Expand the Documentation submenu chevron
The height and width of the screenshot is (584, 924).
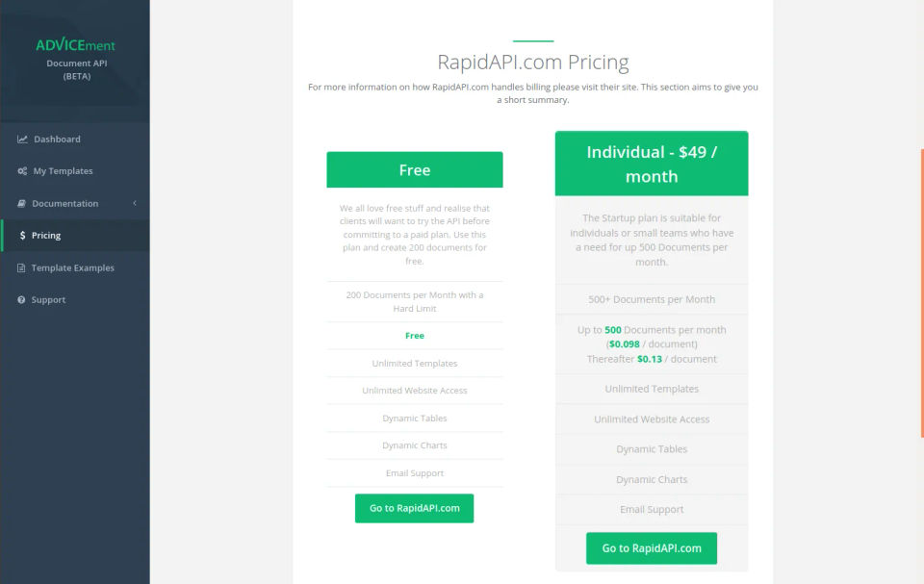click(x=135, y=203)
